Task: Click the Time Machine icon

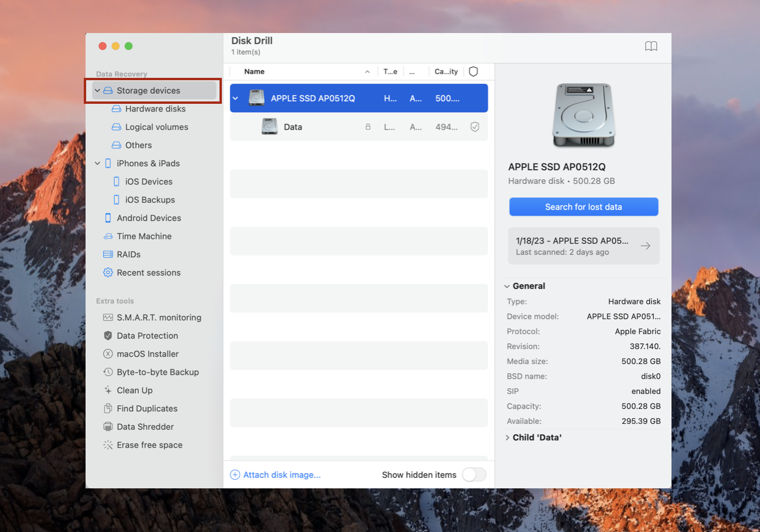Action: 108,237
